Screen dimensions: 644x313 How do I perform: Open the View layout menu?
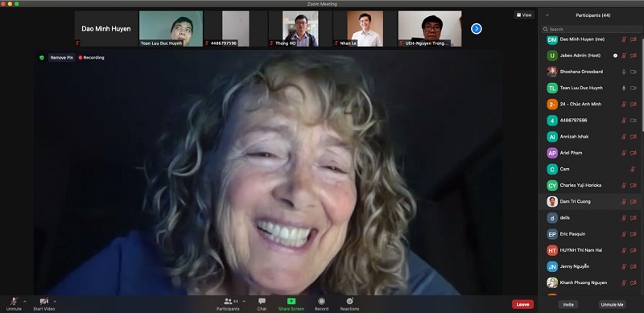point(524,15)
